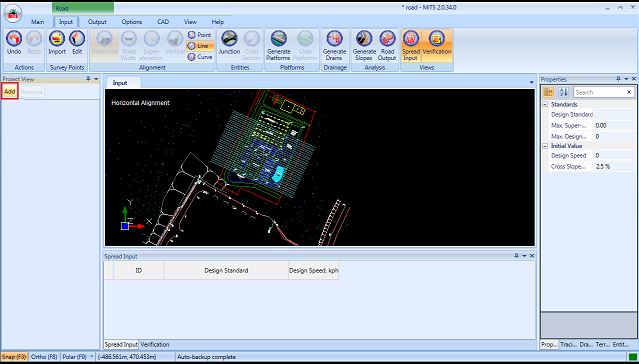Select the Design Standard property row
The image size is (639, 364).
click(x=589, y=115)
